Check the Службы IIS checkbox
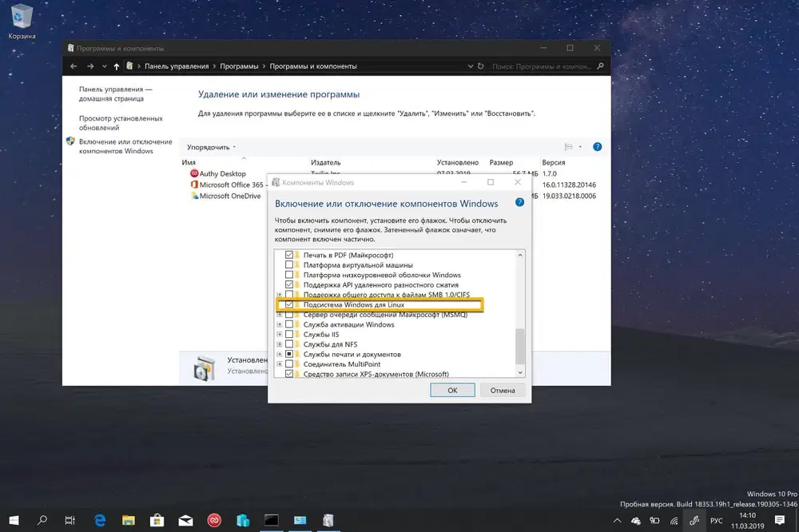 (289, 334)
